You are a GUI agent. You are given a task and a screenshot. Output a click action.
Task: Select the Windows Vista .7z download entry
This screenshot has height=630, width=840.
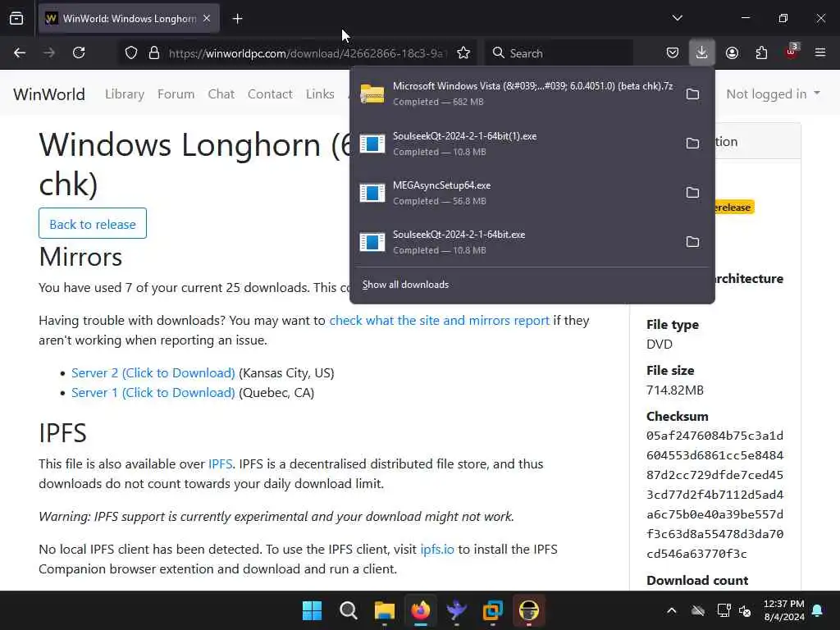point(517,94)
